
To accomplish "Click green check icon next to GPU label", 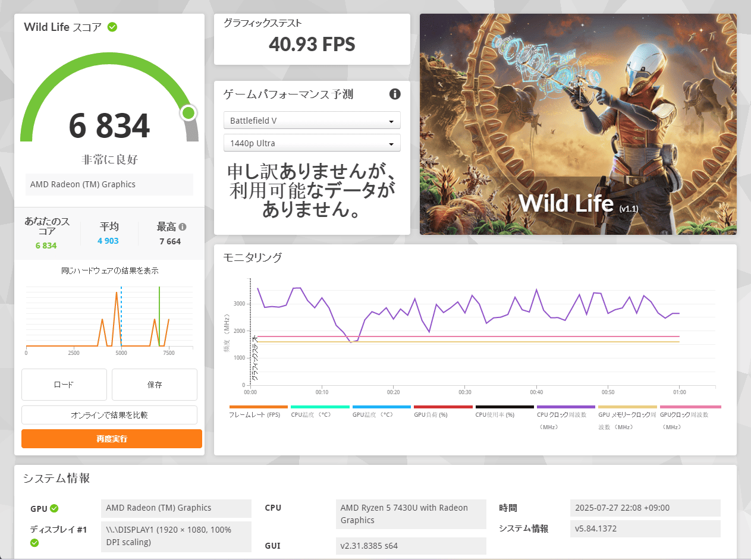I will (54, 508).
